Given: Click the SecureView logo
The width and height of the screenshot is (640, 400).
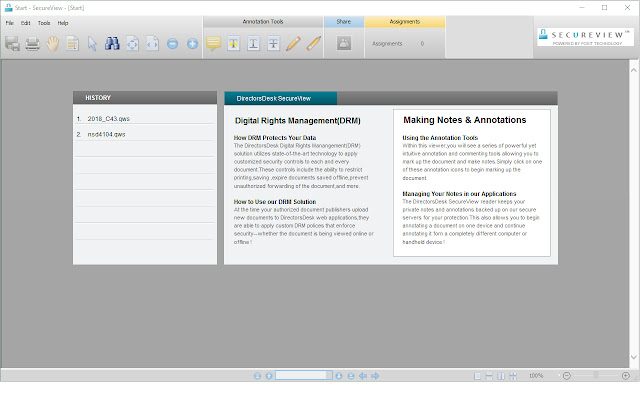Looking at the screenshot, I should click(585, 37).
